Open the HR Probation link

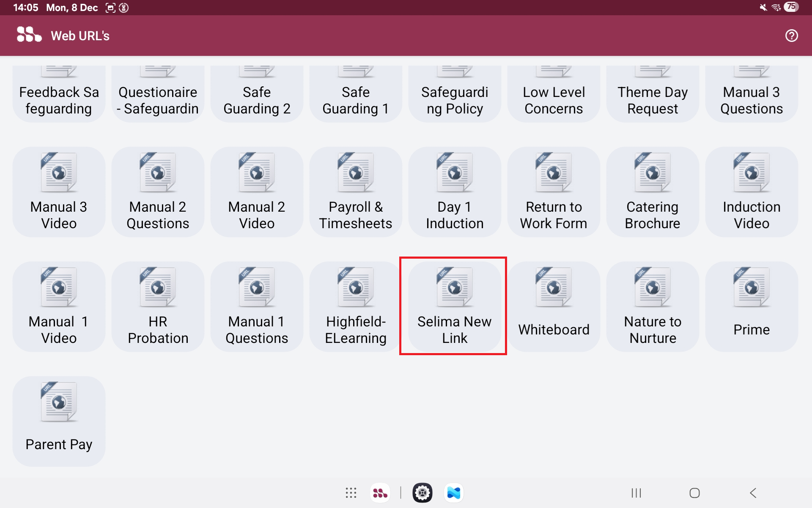click(x=158, y=306)
